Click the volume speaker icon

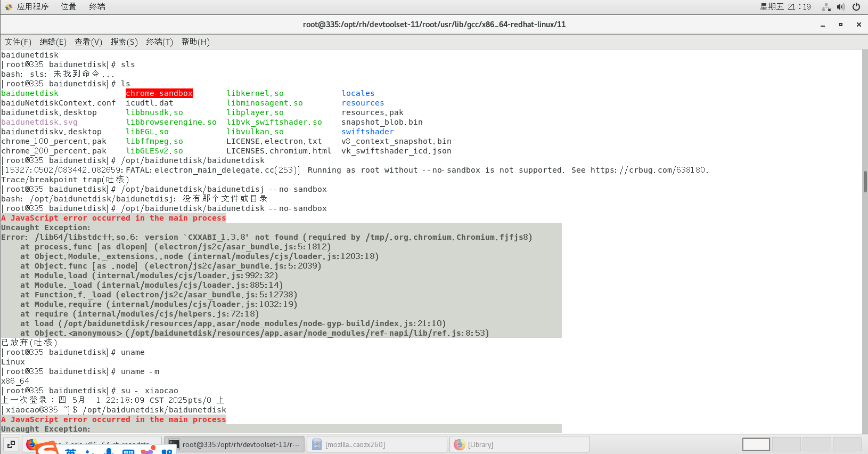click(841, 7)
